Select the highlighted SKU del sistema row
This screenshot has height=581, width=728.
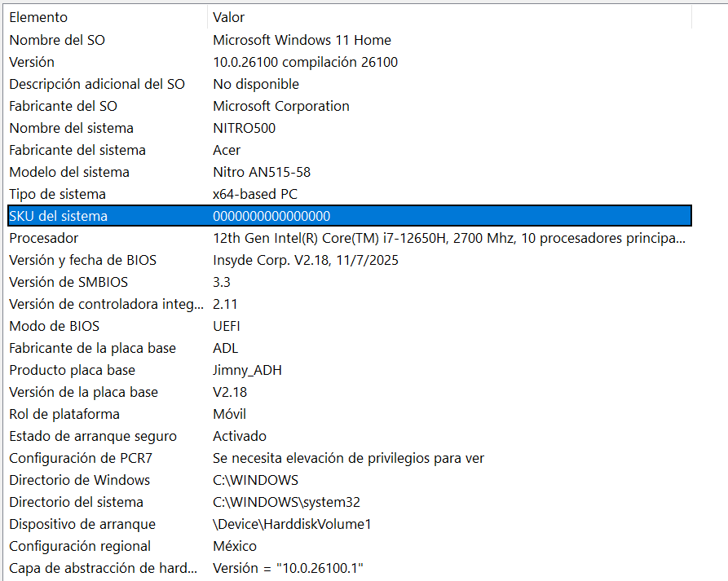pos(350,216)
